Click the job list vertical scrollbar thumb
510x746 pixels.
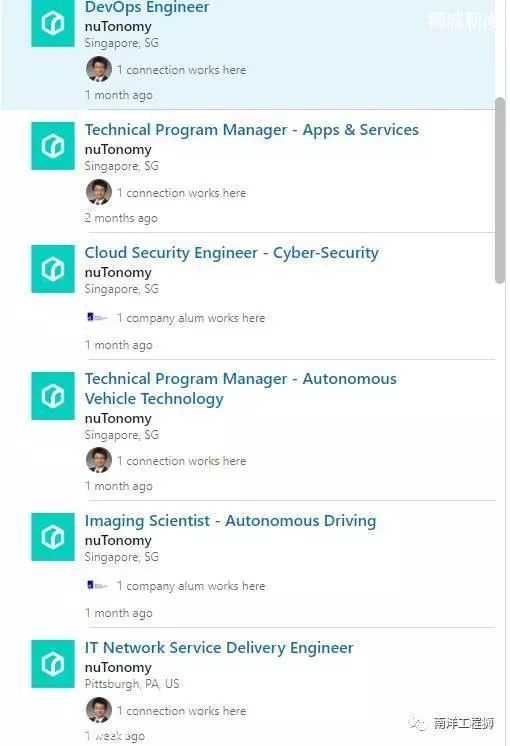(x=500, y=190)
